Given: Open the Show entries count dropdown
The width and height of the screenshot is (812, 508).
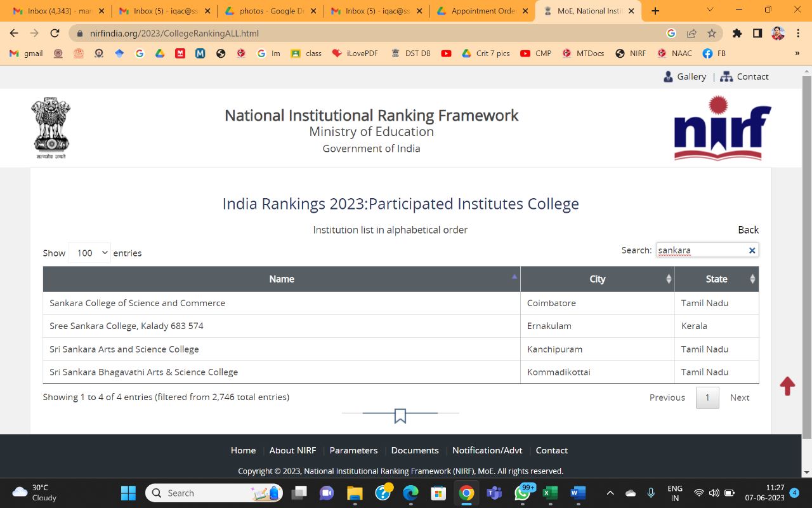Looking at the screenshot, I should 89,253.
